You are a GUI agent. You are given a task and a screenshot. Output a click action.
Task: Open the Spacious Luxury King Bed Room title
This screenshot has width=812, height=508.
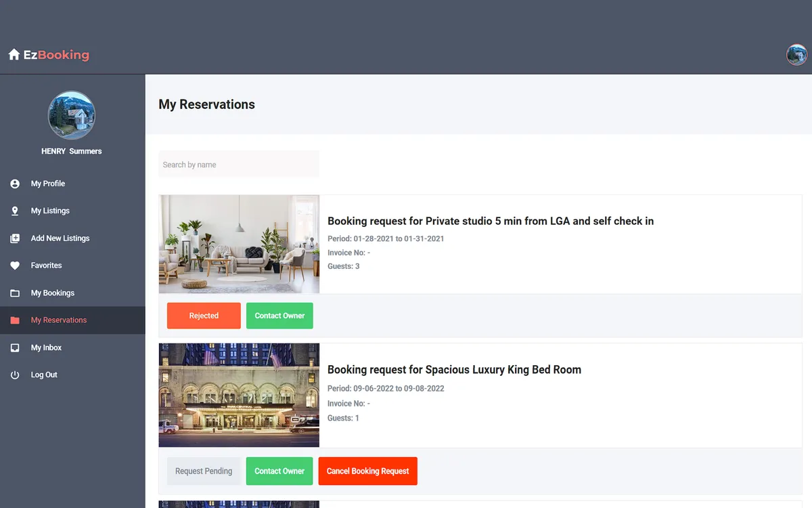pyautogui.click(x=455, y=370)
